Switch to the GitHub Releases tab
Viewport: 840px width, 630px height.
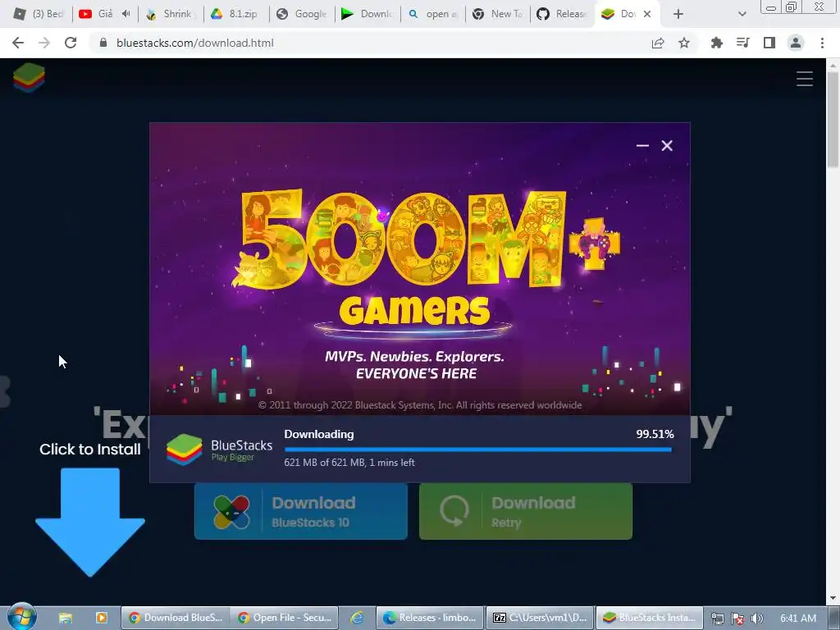click(563, 14)
